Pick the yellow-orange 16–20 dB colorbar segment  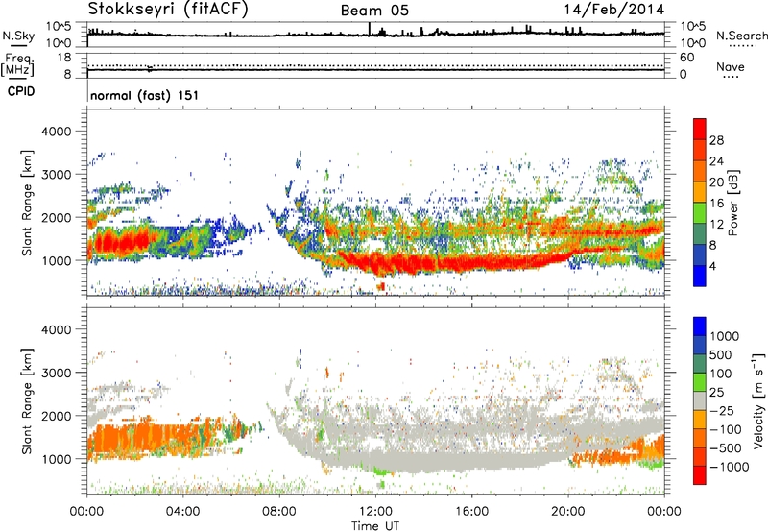pyautogui.click(x=700, y=193)
